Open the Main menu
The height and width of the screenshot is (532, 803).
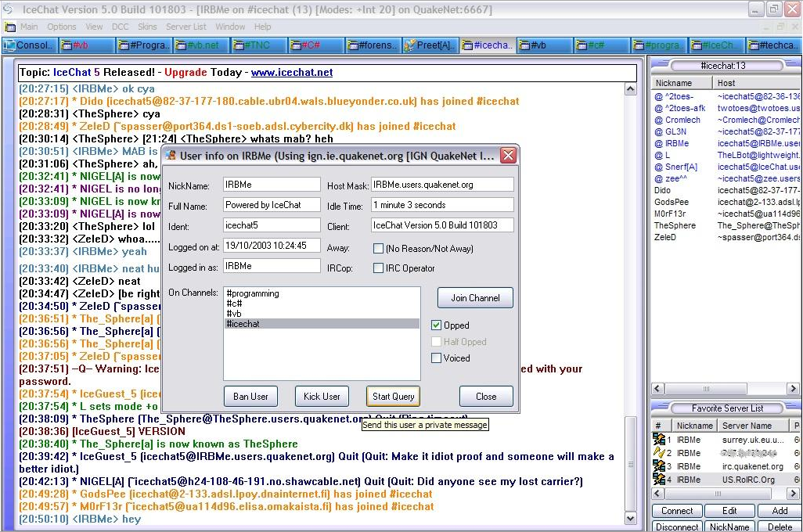29,27
